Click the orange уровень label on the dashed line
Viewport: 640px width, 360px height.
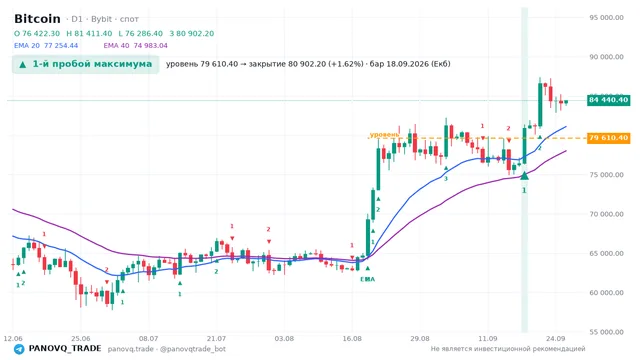click(x=384, y=134)
